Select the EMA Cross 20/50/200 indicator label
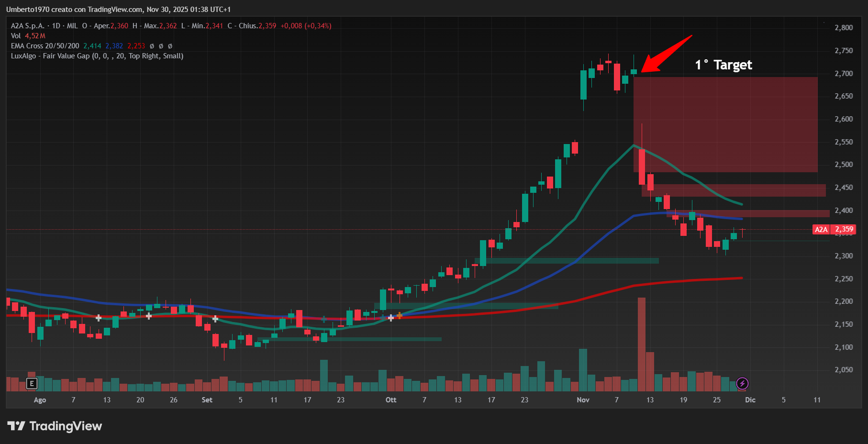Viewport: 868px width, 444px height. tap(45, 46)
